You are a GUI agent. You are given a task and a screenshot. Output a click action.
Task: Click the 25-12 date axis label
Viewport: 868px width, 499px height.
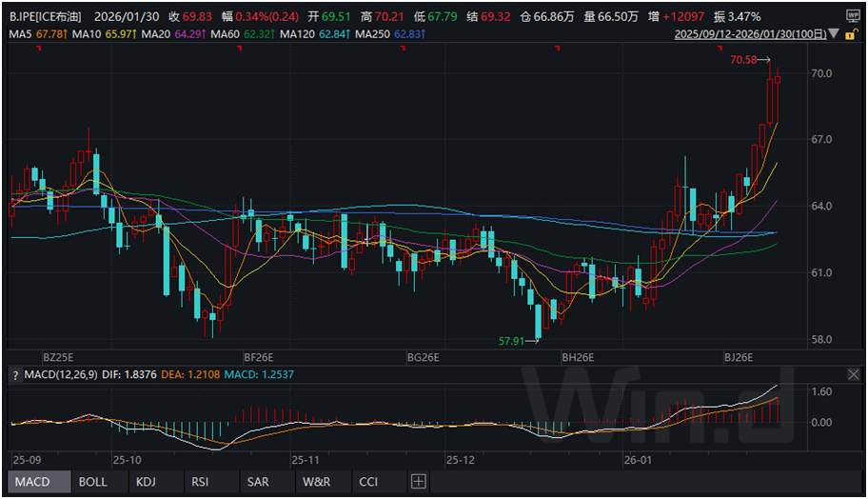pyautogui.click(x=461, y=460)
